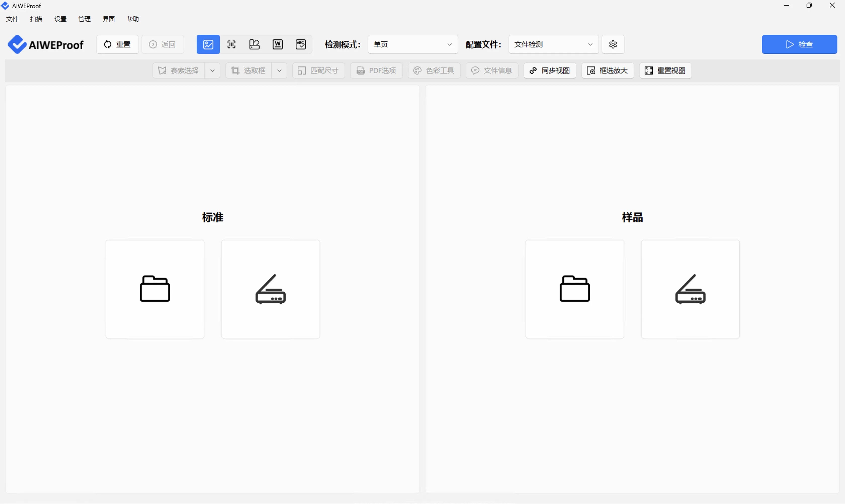Expand the 套索选择 dropdown arrow
Image resolution: width=845 pixels, height=504 pixels.
(x=212, y=70)
